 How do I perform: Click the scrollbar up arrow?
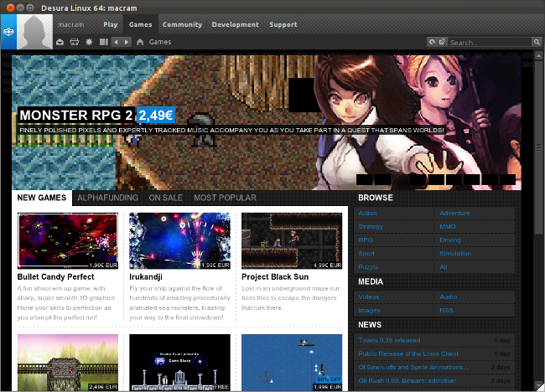(539, 55)
